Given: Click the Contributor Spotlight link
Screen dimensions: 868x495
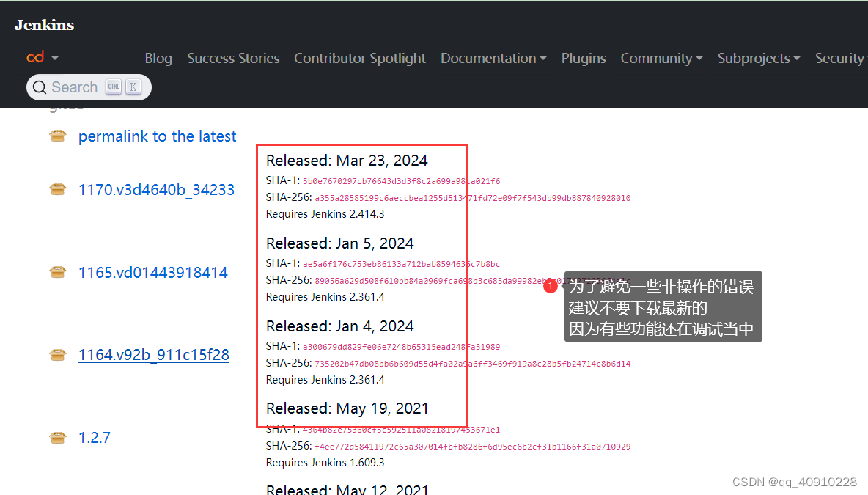Looking at the screenshot, I should pyautogui.click(x=360, y=58).
